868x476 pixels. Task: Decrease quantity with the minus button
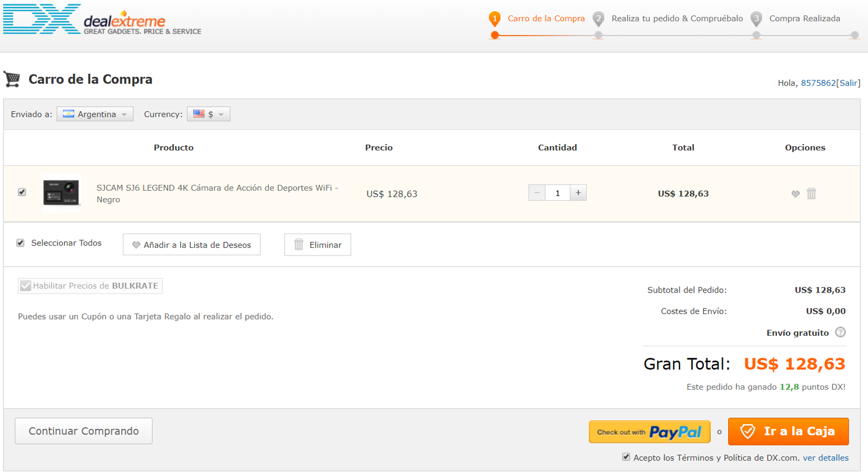click(537, 193)
